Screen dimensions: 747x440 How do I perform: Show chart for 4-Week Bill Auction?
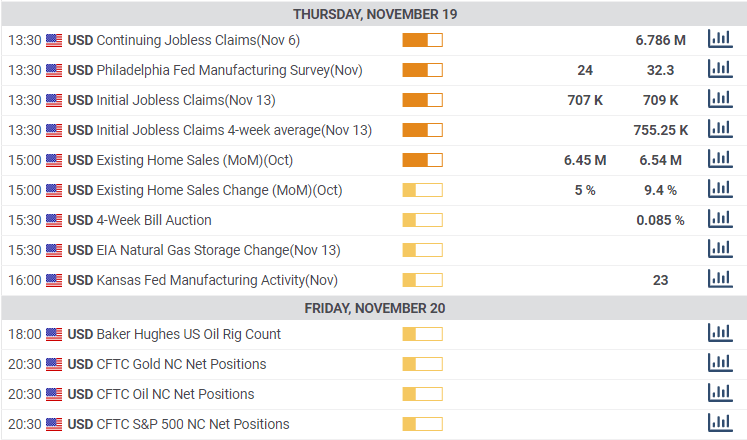pyautogui.click(x=718, y=220)
